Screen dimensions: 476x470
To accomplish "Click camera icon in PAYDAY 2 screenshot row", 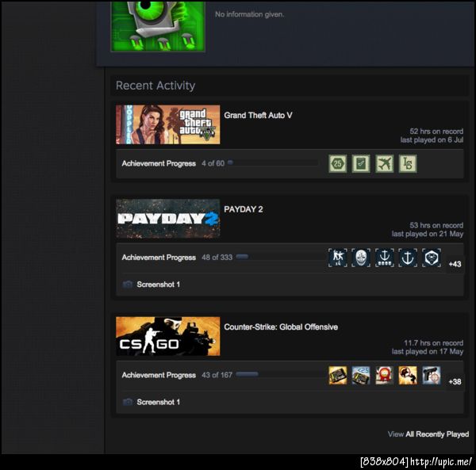I will pyautogui.click(x=128, y=284).
